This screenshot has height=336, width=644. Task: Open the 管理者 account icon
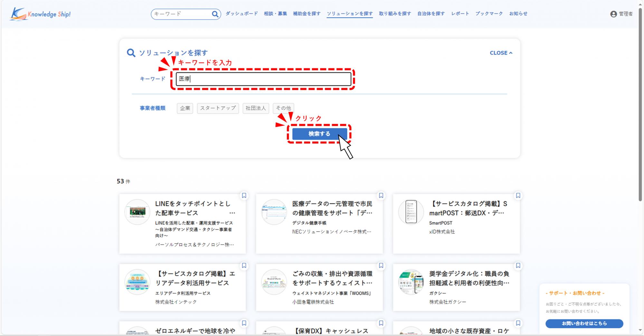(613, 14)
